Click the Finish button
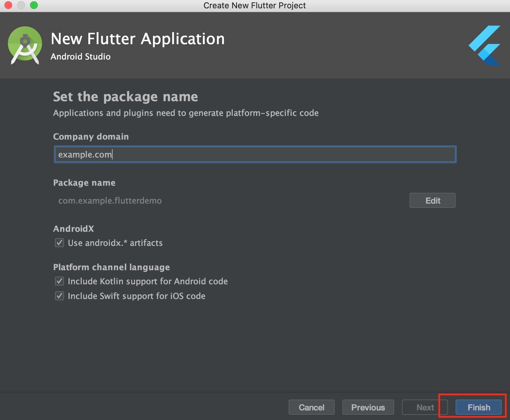 pyautogui.click(x=479, y=407)
